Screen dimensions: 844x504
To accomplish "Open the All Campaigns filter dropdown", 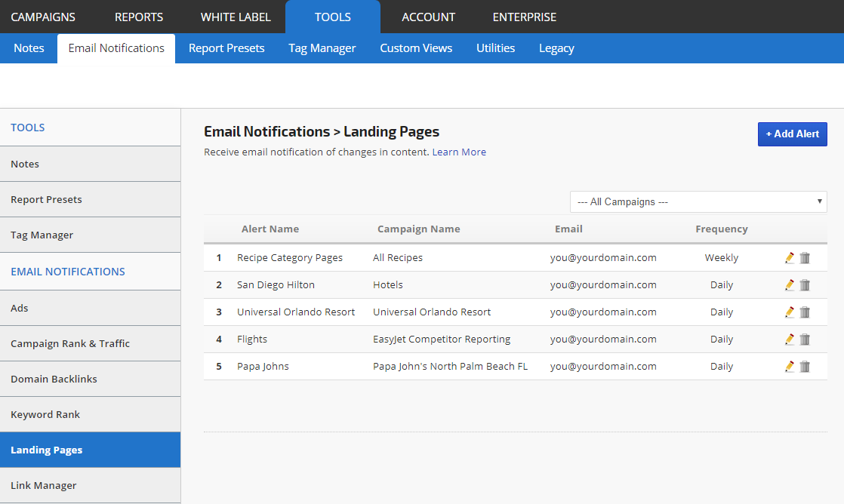I will point(698,202).
